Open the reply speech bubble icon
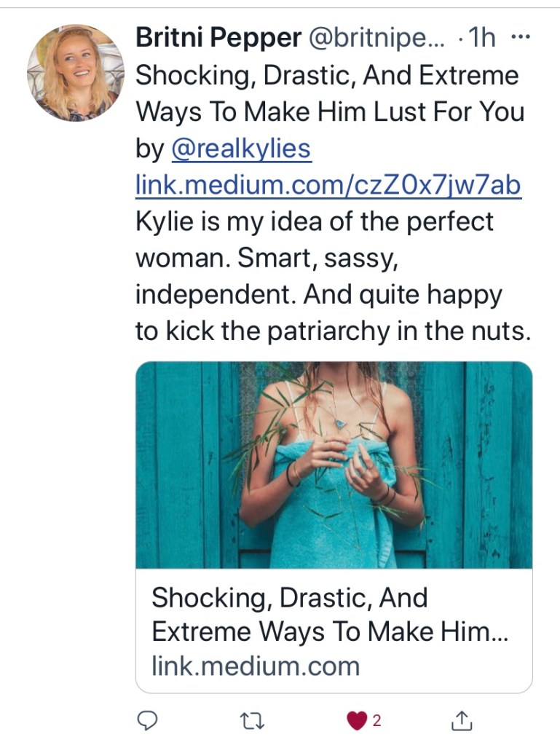Viewport: 560px width, 745px height. pyautogui.click(x=148, y=721)
